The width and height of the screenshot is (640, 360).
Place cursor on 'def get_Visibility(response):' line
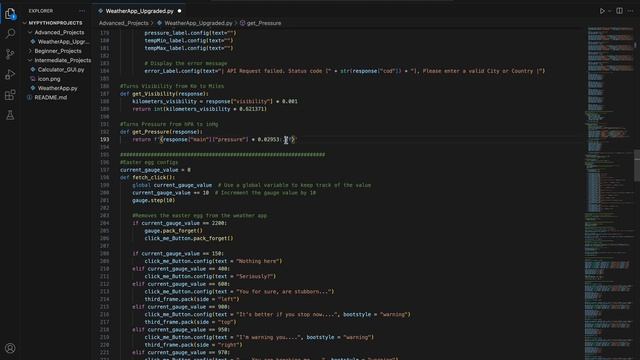coord(164,94)
